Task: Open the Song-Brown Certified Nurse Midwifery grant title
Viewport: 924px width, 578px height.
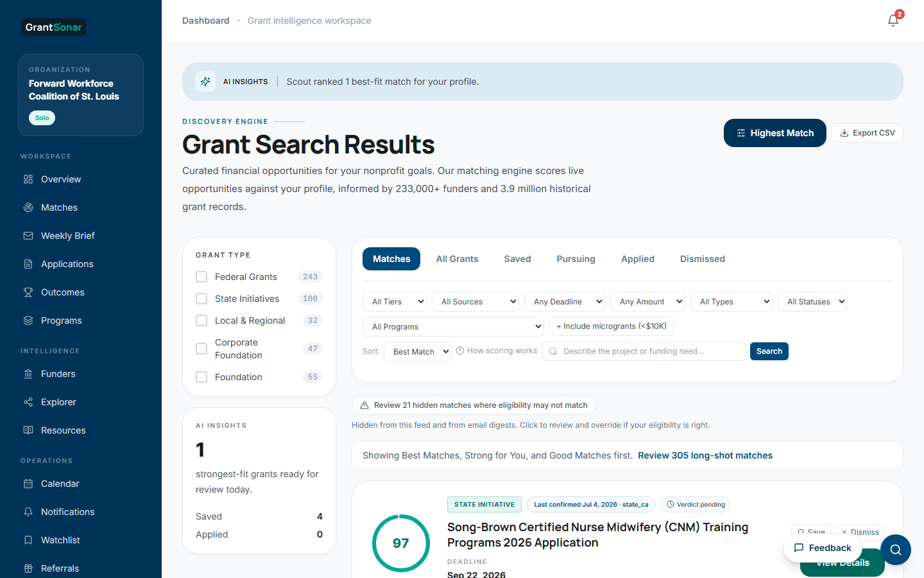Action: 598,535
